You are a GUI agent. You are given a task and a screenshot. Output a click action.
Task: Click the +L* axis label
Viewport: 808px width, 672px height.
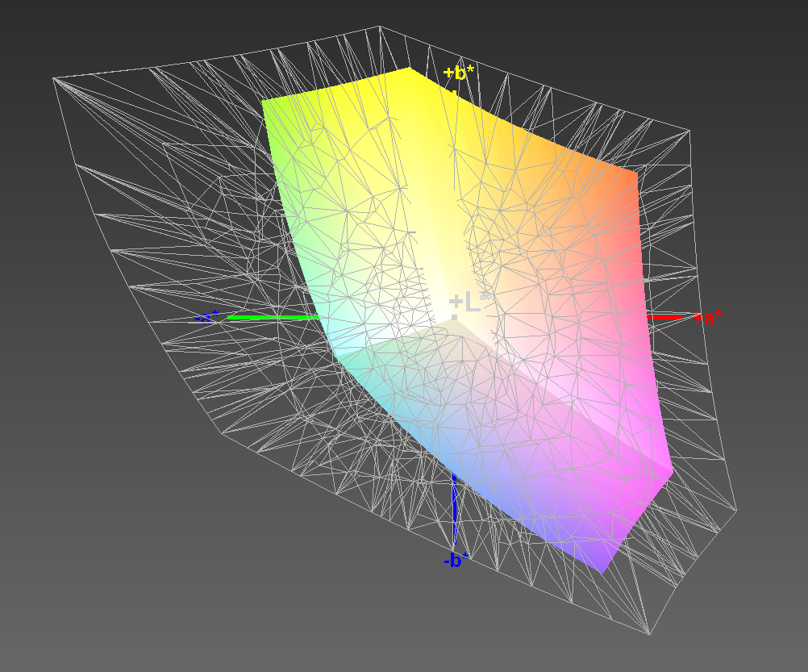(469, 302)
